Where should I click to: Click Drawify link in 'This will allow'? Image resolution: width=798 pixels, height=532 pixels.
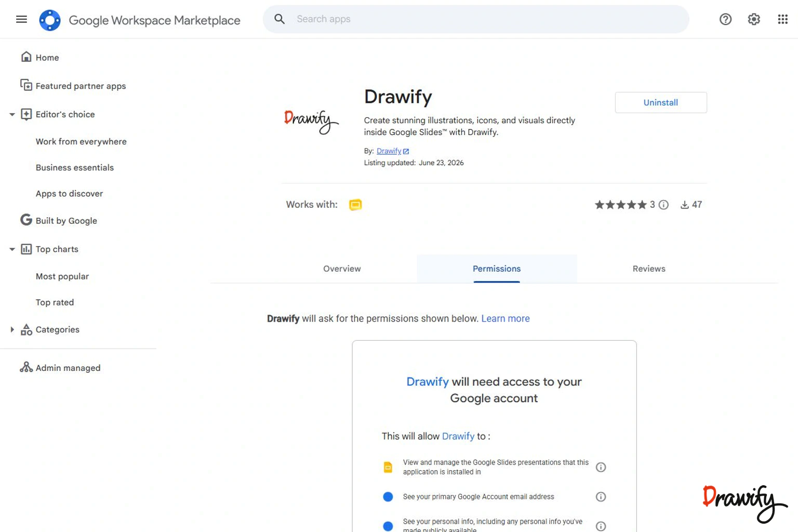coord(458,436)
